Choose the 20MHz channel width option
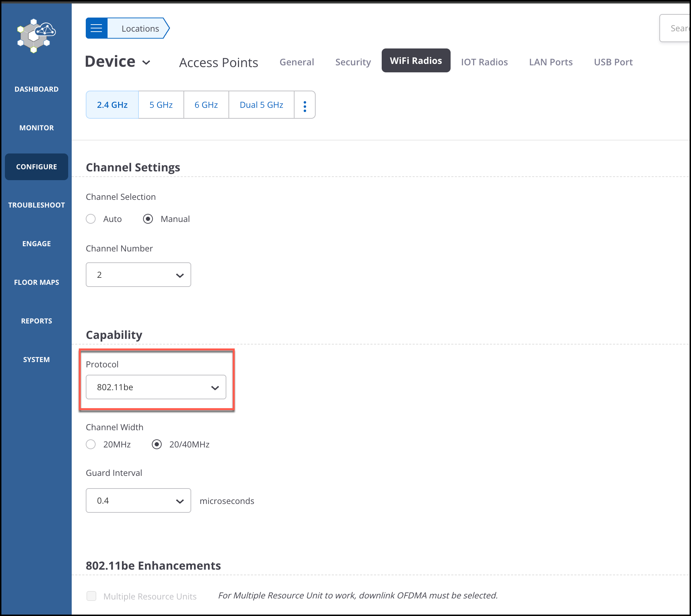Image resolution: width=691 pixels, height=616 pixels. pyautogui.click(x=91, y=445)
